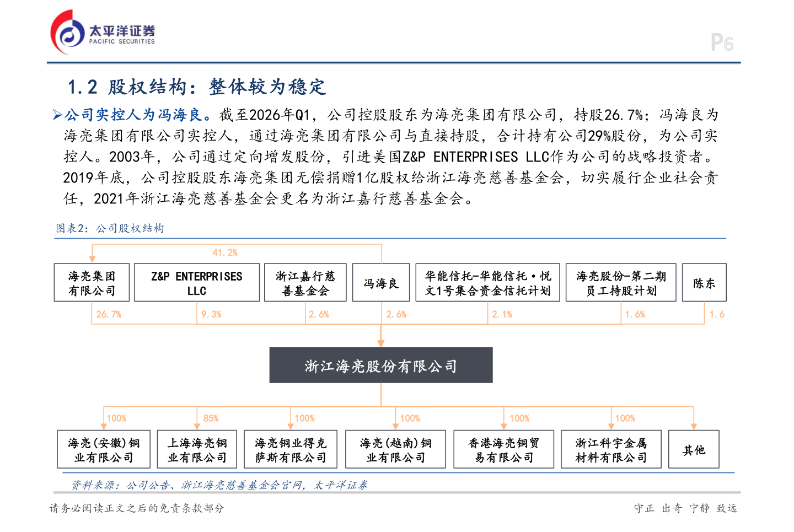Click the blue arrow bullet before 公司实控人
The height and width of the screenshot is (532, 794).
coord(57,115)
